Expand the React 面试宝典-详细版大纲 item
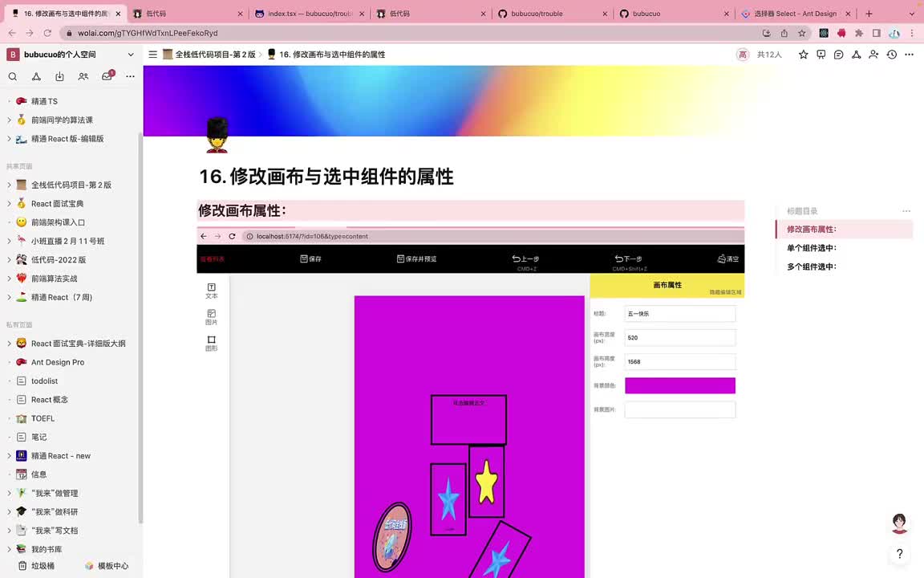The image size is (924, 578). tap(9, 344)
